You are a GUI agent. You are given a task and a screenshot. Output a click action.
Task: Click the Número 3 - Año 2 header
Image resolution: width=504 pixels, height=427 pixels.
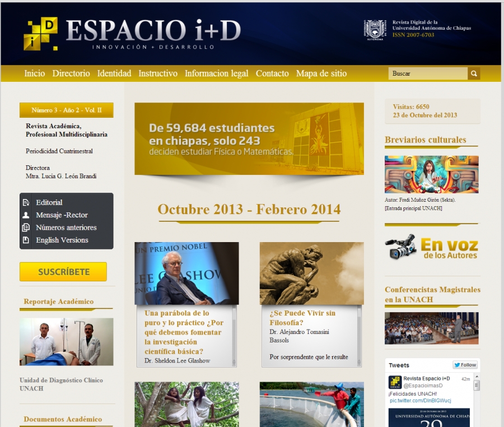(67, 110)
